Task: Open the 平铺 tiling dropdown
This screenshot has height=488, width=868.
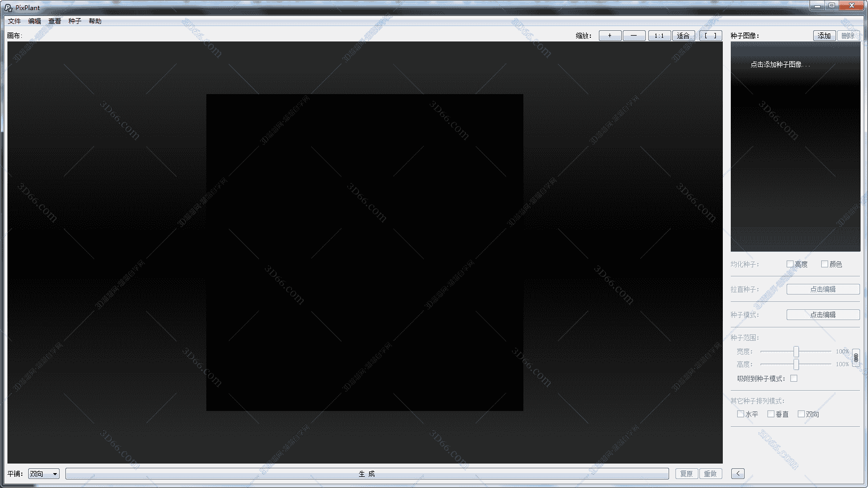Action: 44,474
